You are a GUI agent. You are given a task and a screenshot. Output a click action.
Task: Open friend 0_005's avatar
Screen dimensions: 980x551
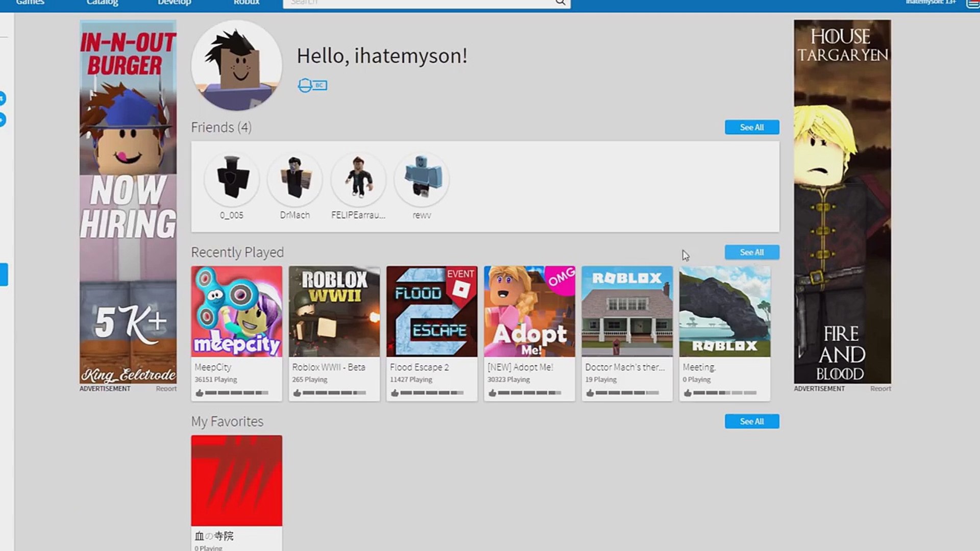coord(232,179)
